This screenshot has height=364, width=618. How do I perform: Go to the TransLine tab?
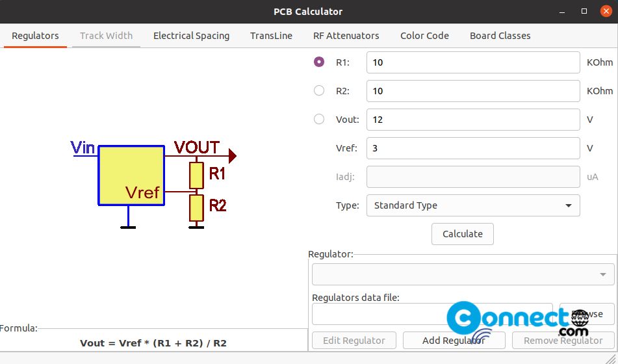click(271, 36)
